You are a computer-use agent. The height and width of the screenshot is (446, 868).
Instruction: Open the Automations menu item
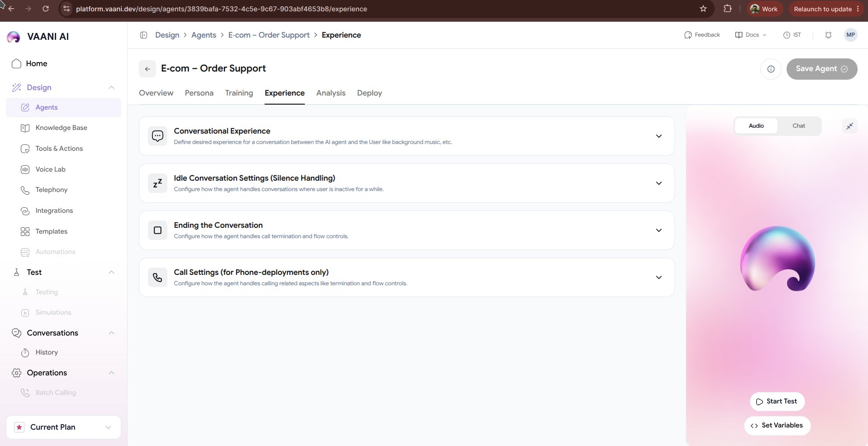point(55,252)
